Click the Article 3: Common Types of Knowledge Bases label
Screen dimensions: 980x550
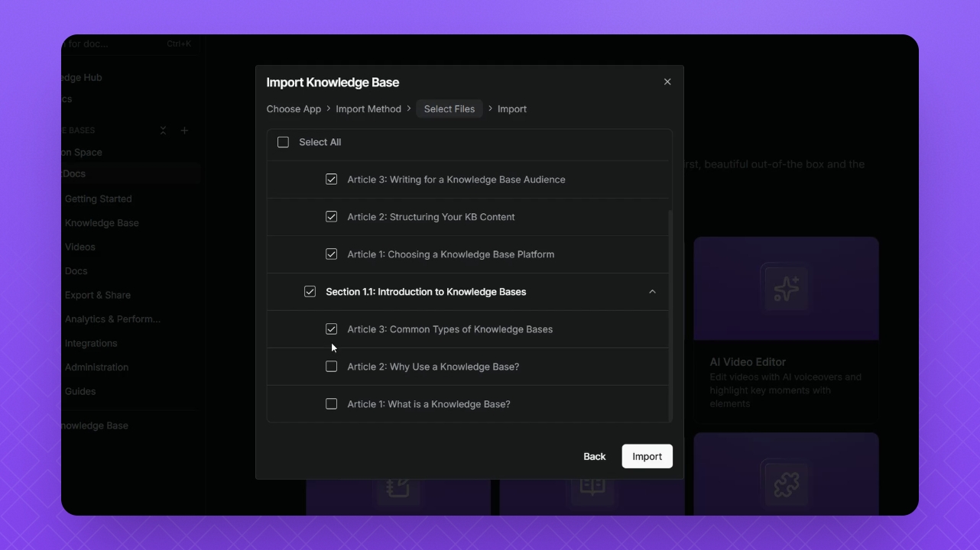[x=450, y=329]
